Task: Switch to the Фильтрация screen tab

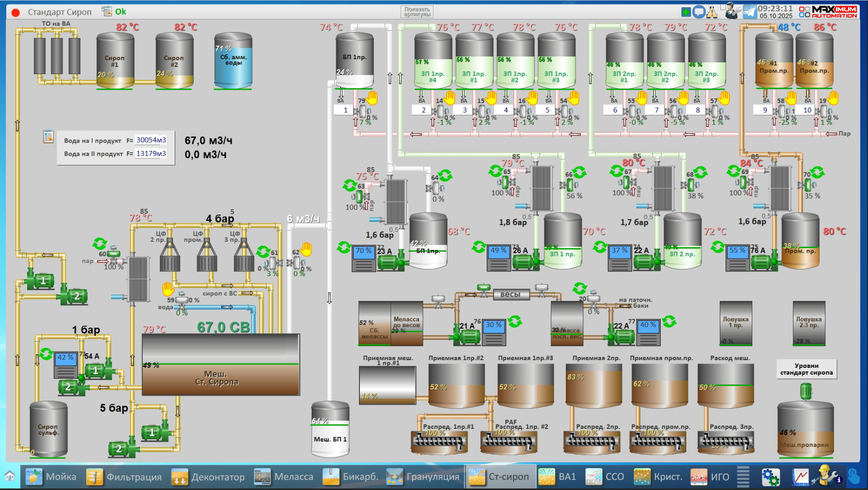Action: [x=124, y=477]
